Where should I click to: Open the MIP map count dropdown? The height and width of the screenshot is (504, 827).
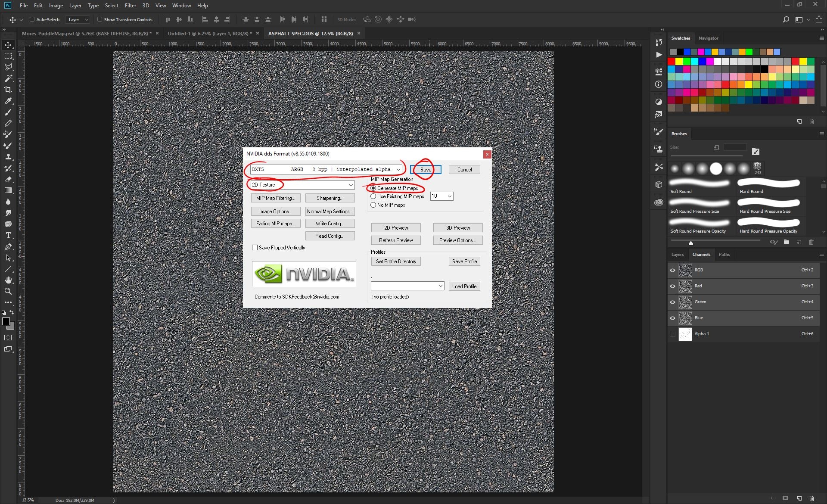click(441, 196)
